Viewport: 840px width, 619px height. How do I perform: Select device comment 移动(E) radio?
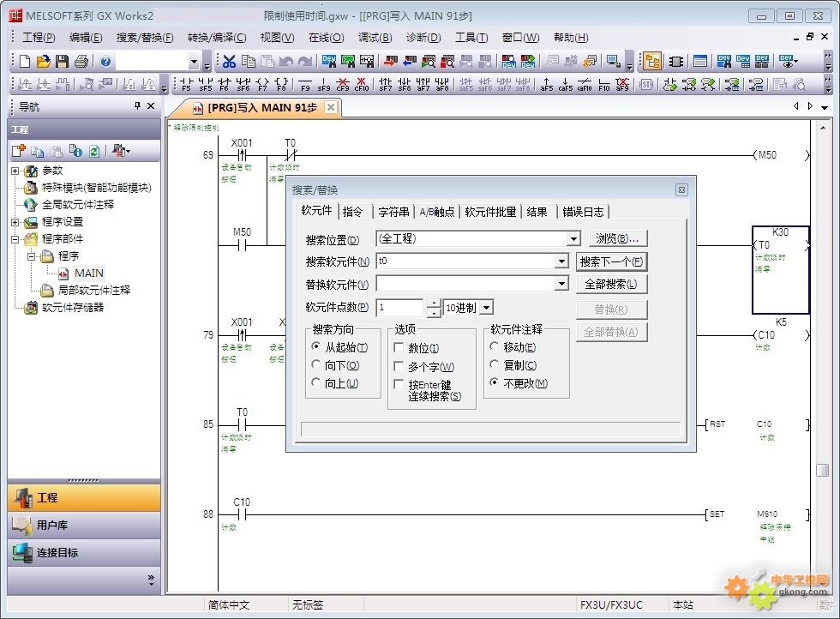pyautogui.click(x=494, y=346)
